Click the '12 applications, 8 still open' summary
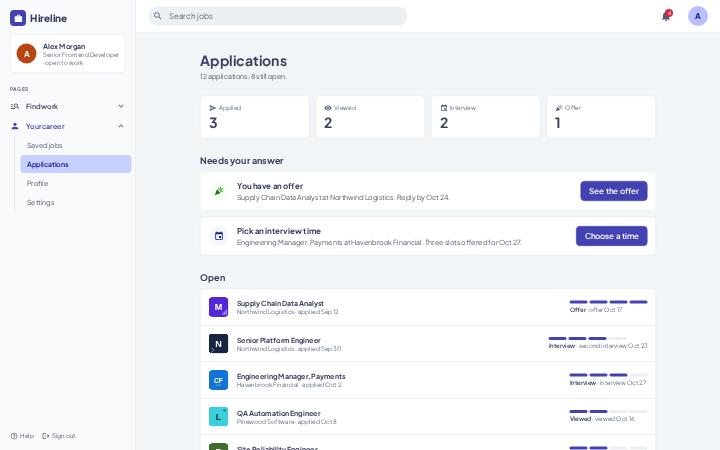Screen dimensions: 720x450 (243, 76)
